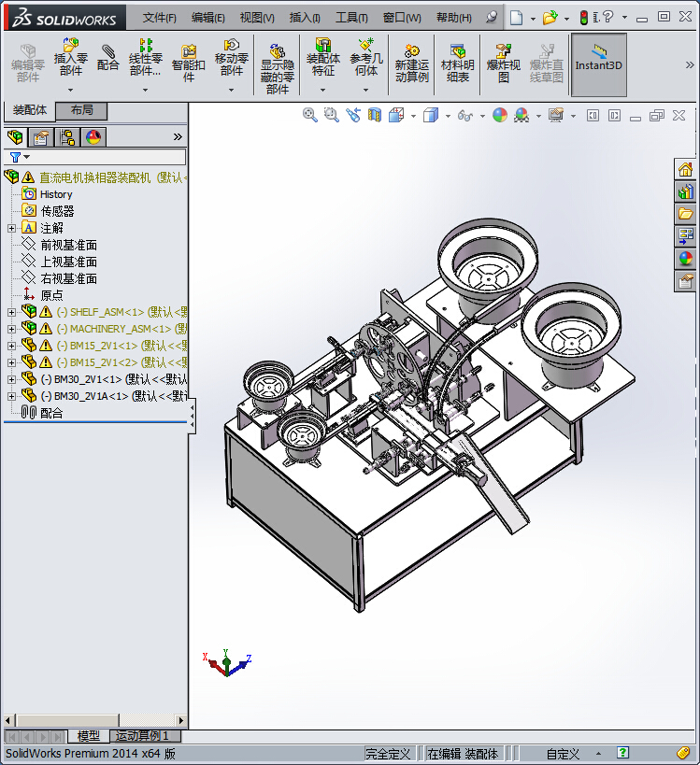Screen dimensions: 700x765
Task: Click the Display Style cube icon
Action: tap(431, 115)
